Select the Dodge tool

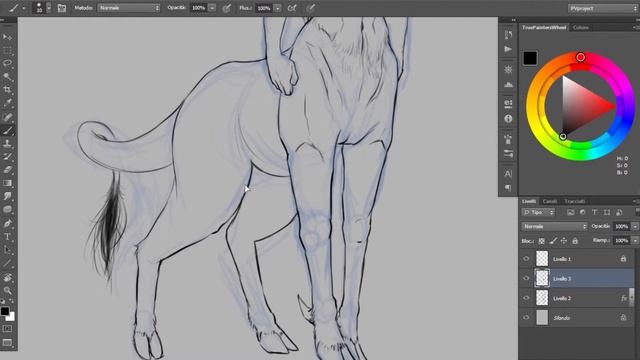tap(7, 209)
